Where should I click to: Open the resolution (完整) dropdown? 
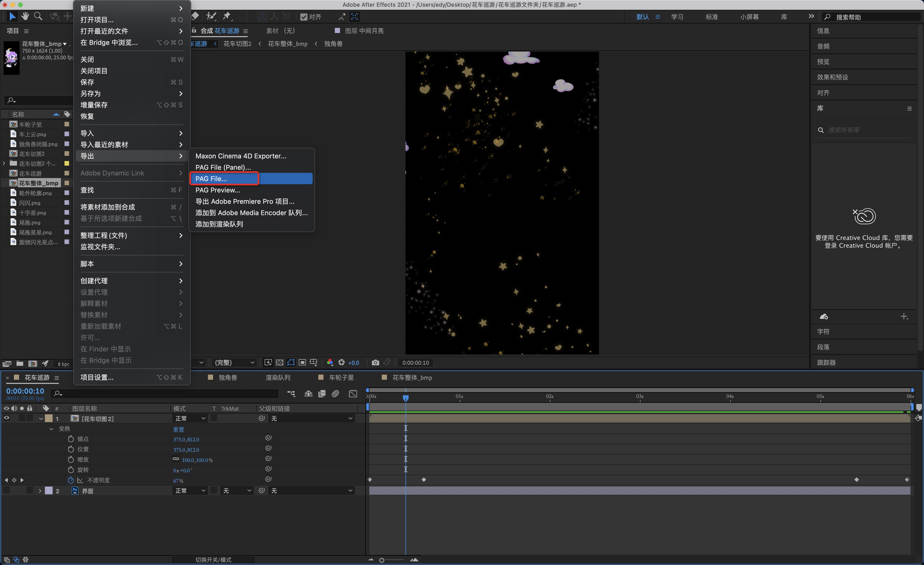tap(234, 362)
